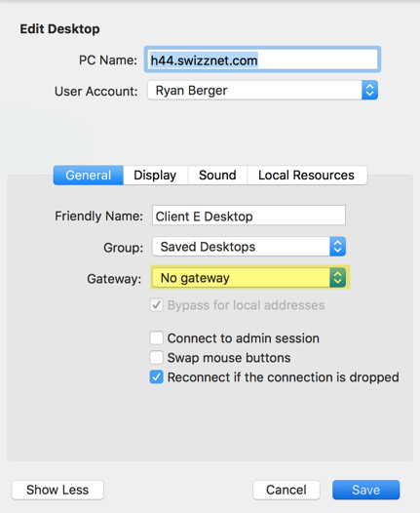Expand the Group dropdown showing Saved Desktops

pos(249,247)
